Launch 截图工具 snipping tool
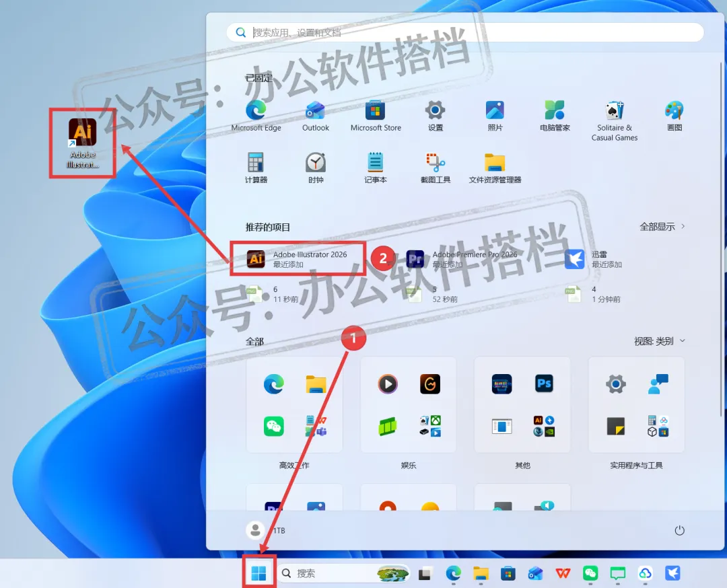 pos(436,168)
